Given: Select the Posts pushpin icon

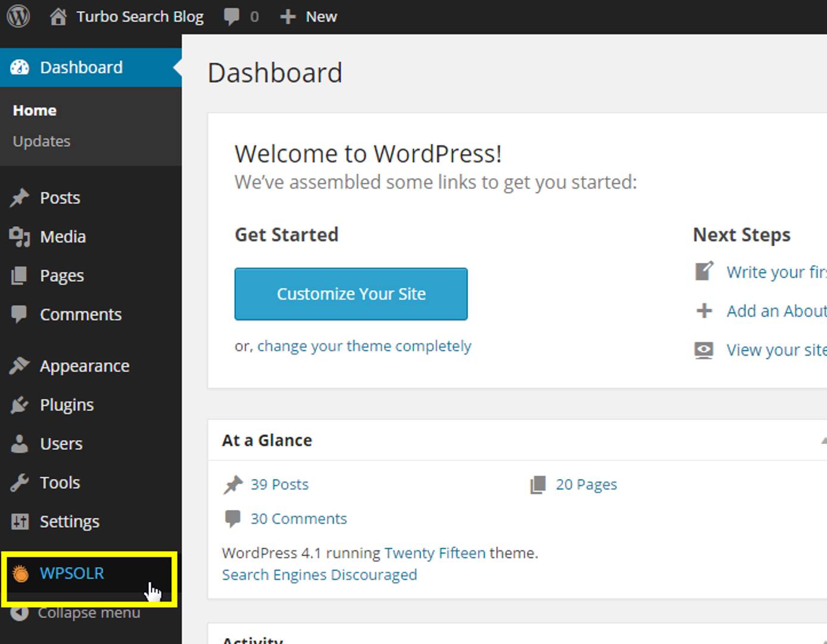Looking at the screenshot, I should [20, 197].
